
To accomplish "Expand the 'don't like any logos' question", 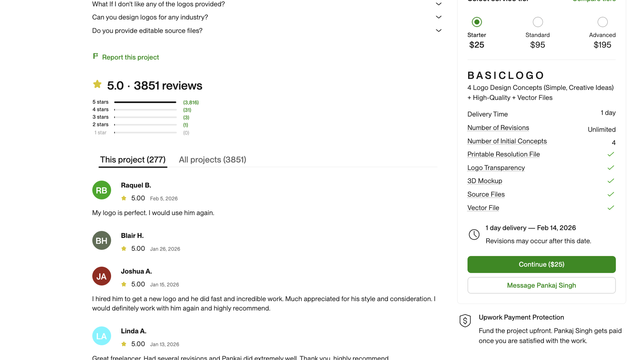I will (438, 4).
